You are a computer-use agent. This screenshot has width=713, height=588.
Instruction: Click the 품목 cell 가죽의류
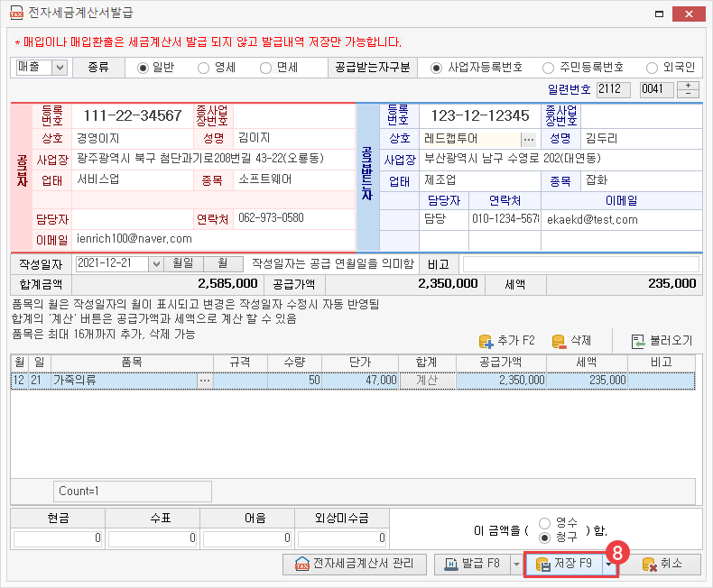click(125, 381)
